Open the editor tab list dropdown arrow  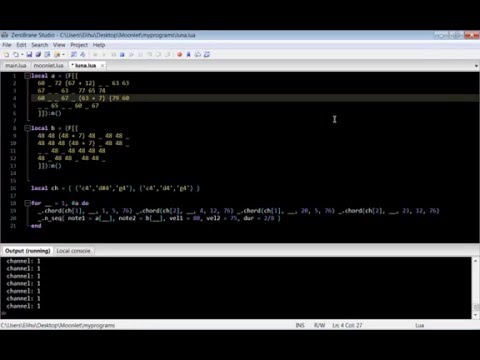tap(476, 66)
